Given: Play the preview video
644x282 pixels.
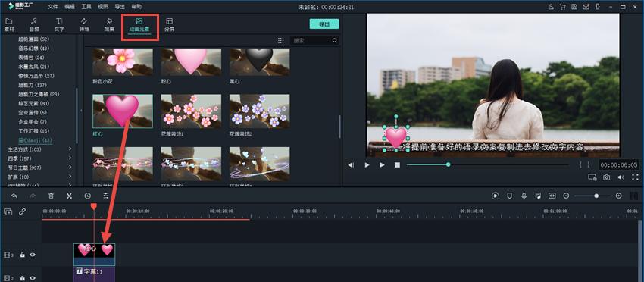Looking at the screenshot, I should (x=382, y=164).
